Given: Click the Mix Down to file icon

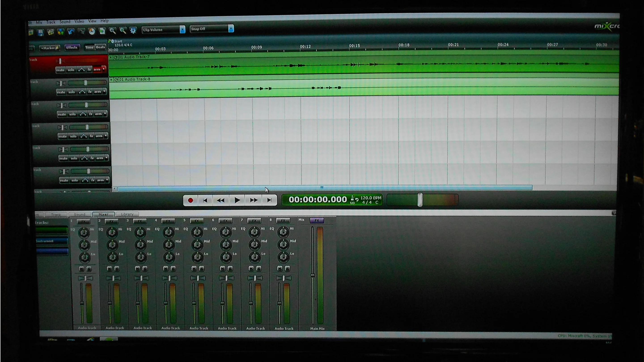Looking at the screenshot, I should pyautogui.click(x=102, y=31).
